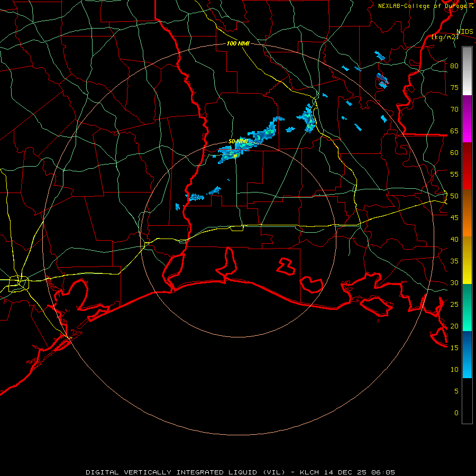Click the scale value 15

tap(454, 348)
